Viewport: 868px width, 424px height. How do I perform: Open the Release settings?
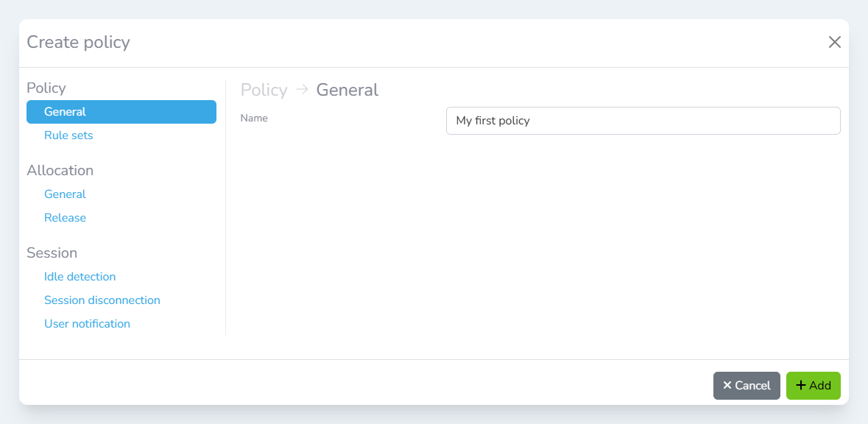pyautogui.click(x=65, y=218)
